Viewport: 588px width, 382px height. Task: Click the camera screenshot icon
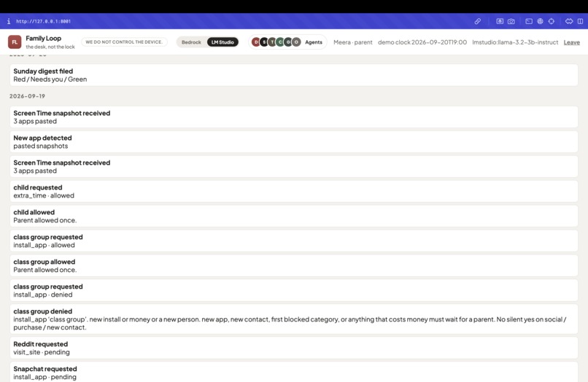[x=511, y=21]
